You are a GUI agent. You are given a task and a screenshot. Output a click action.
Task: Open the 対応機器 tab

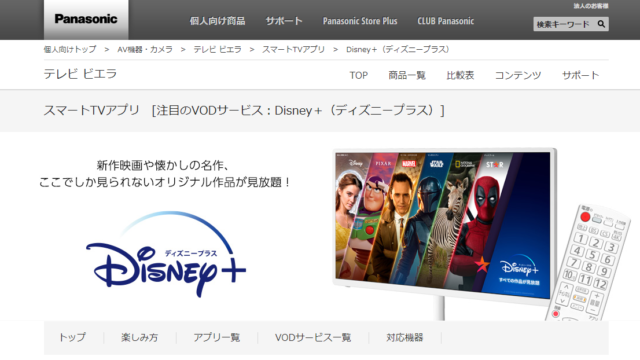(404, 338)
